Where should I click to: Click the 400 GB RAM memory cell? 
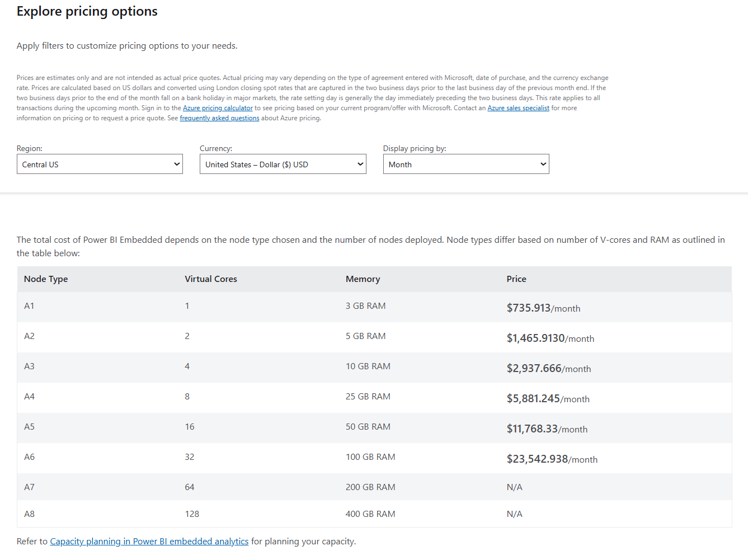pyautogui.click(x=370, y=514)
